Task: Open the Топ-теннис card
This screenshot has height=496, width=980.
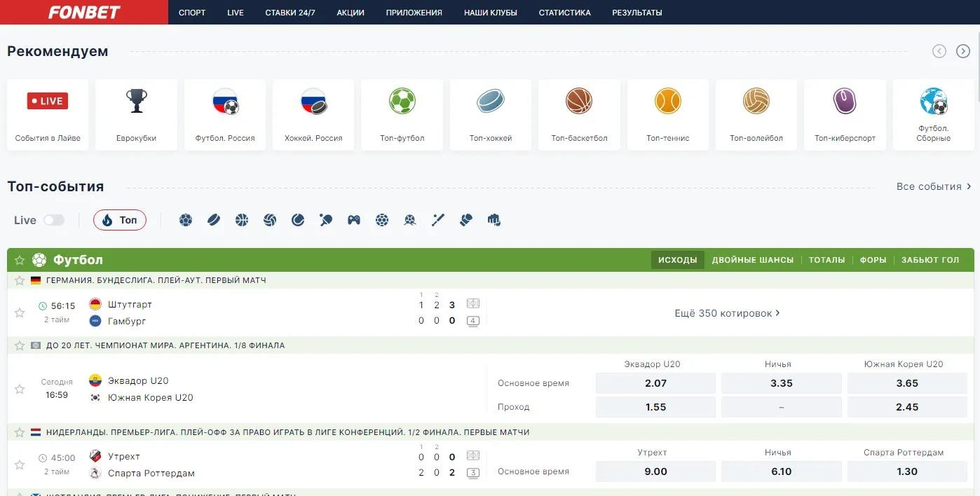Action: click(x=668, y=114)
